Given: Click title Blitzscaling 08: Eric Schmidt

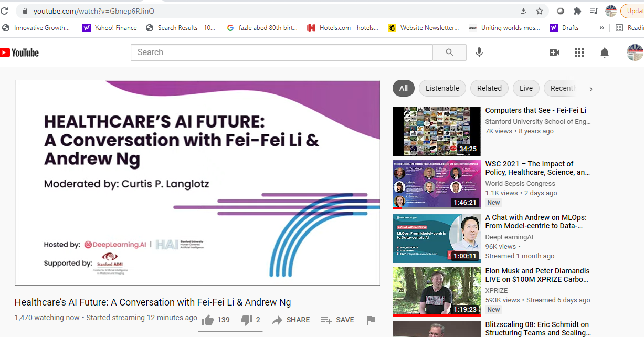Looking at the screenshot, I should 538,329.
